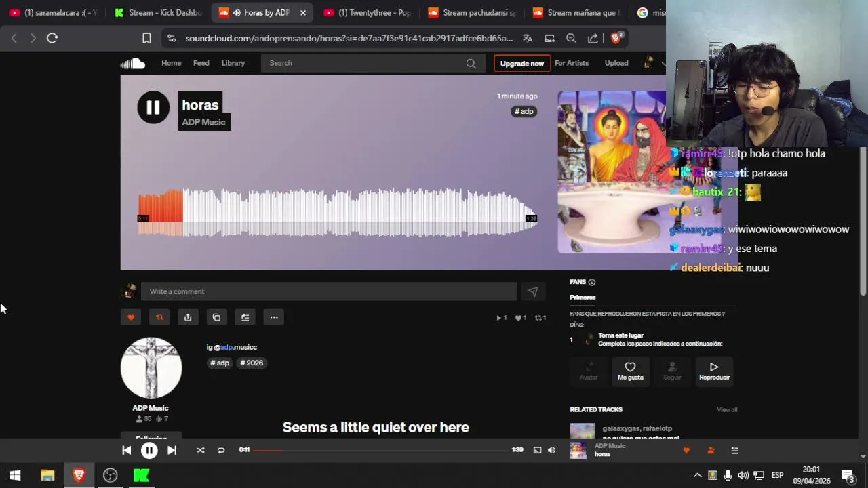
Task: Click the Reproducir button in Fans panel
Action: [x=714, y=371]
